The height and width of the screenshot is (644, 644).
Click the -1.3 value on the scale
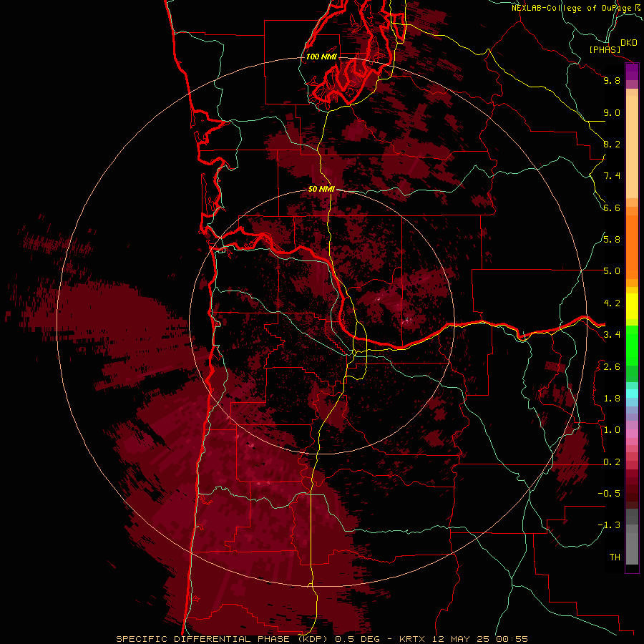(609, 525)
